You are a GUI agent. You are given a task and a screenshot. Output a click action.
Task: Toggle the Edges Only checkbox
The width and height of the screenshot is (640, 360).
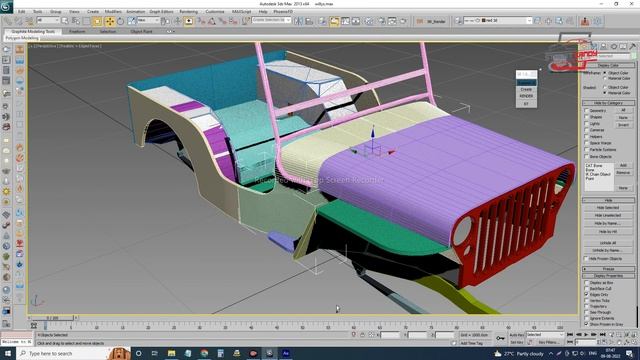tap(587, 294)
